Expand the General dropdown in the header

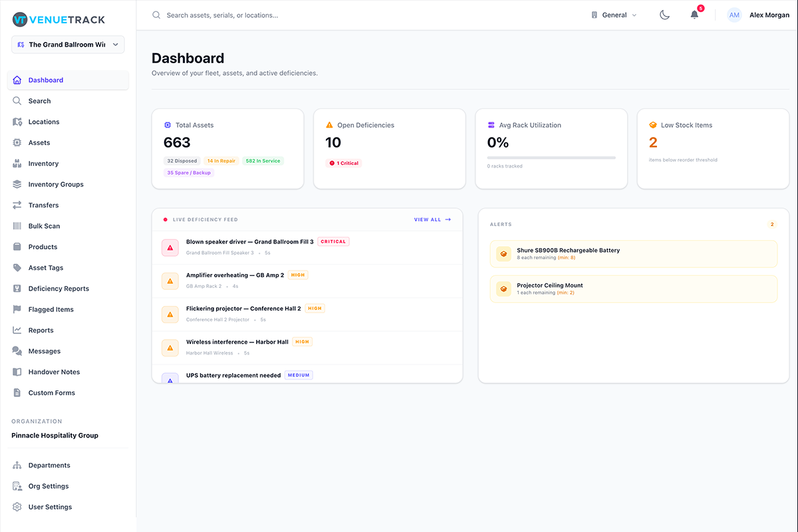613,14
